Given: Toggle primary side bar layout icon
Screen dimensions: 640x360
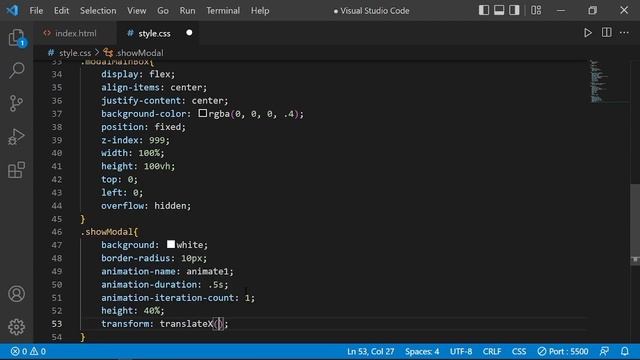Looking at the screenshot, I should pyautogui.click(x=484, y=10).
